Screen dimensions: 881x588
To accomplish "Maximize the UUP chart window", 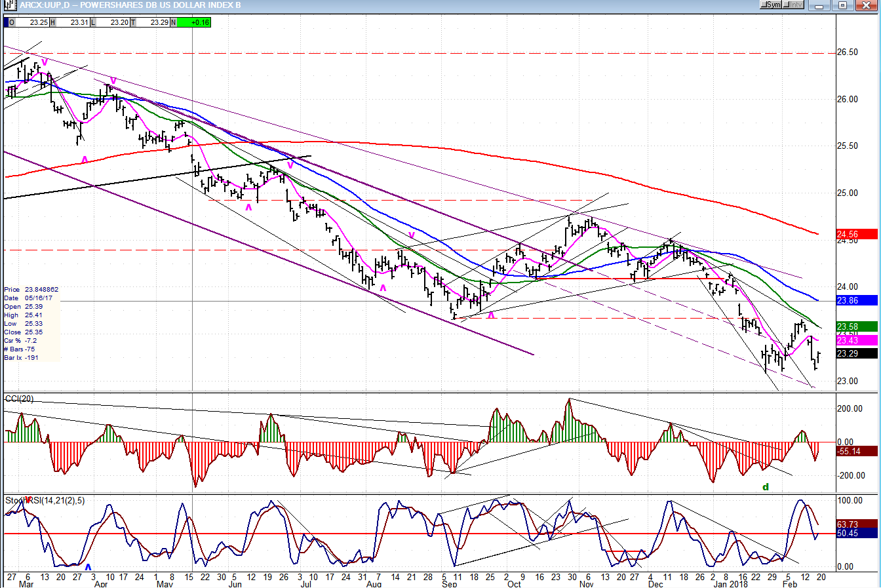I will (843, 5).
